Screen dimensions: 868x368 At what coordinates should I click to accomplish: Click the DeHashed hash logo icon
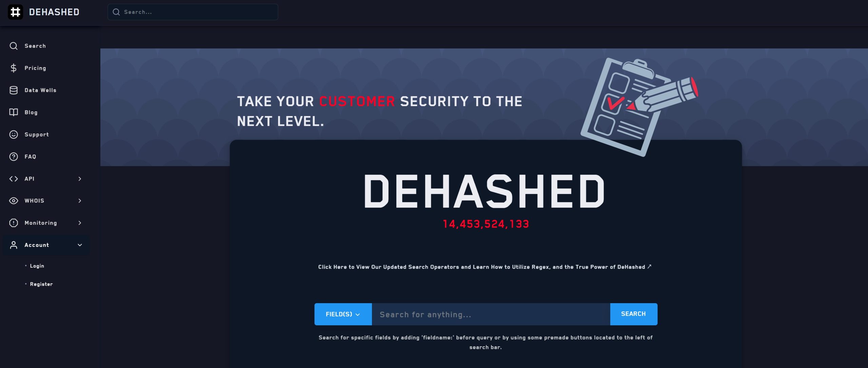tap(15, 12)
